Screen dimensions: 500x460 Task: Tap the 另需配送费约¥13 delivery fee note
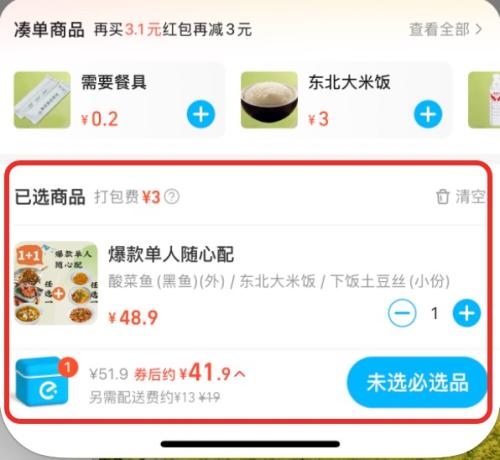click(x=154, y=397)
